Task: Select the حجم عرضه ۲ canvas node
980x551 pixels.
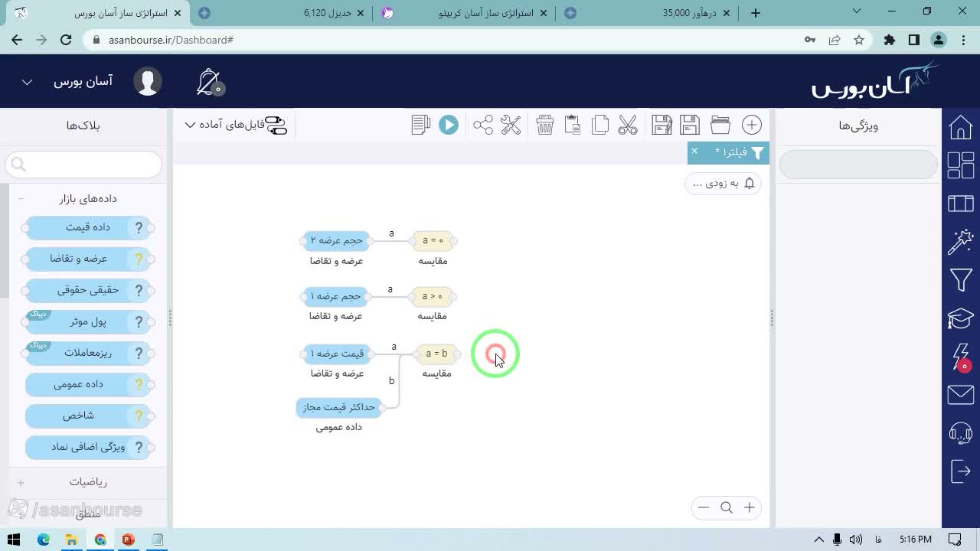Action: (336, 240)
